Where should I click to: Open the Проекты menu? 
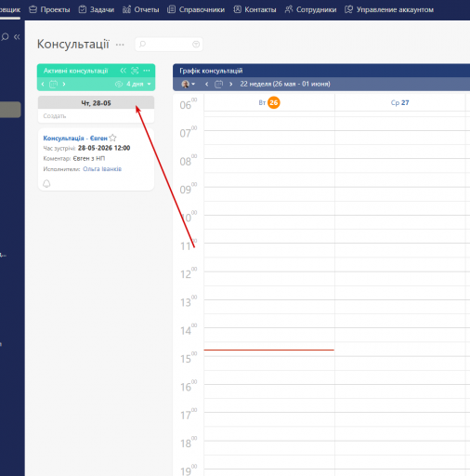(x=49, y=9)
